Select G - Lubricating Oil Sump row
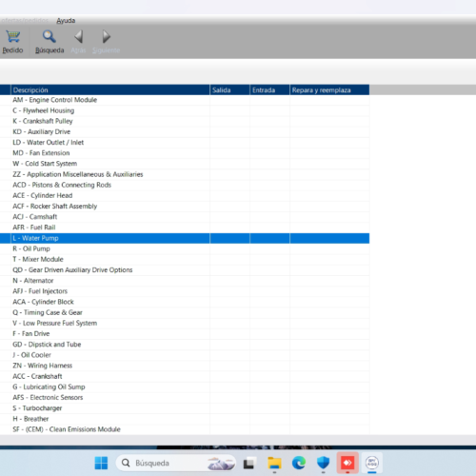 click(x=185, y=387)
